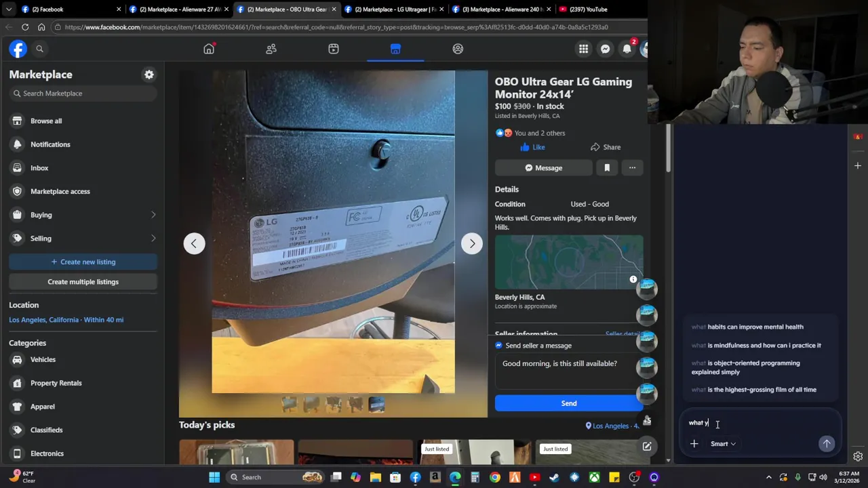Expand the Selling section
This screenshot has width=868, height=488.
coord(83,239)
